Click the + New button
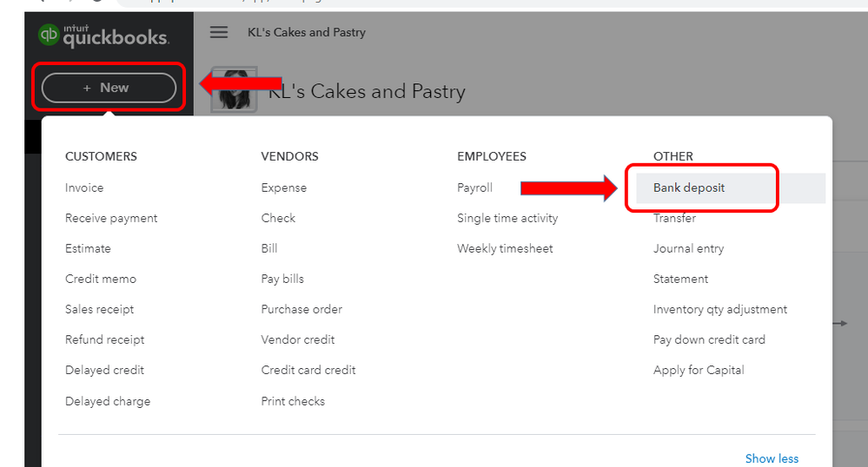This screenshot has height=467, width=868. (x=109, y=88)
